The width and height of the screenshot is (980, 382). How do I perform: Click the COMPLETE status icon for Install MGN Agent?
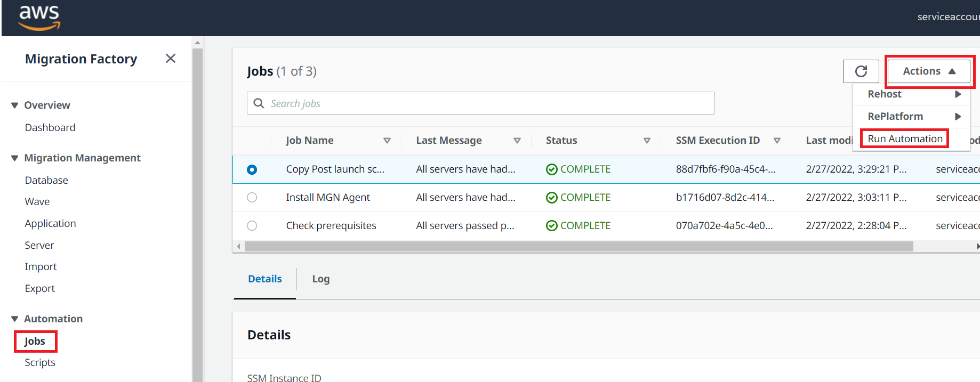552,198
